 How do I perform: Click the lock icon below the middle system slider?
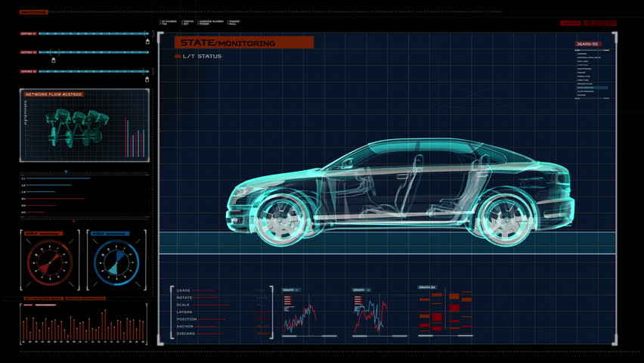[53, 60]
